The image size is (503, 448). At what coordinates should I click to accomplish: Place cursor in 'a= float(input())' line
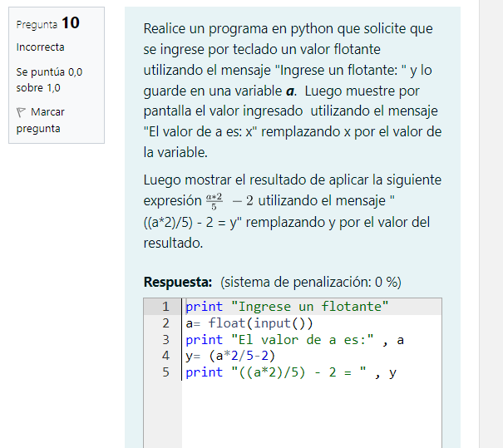(249, 323)
